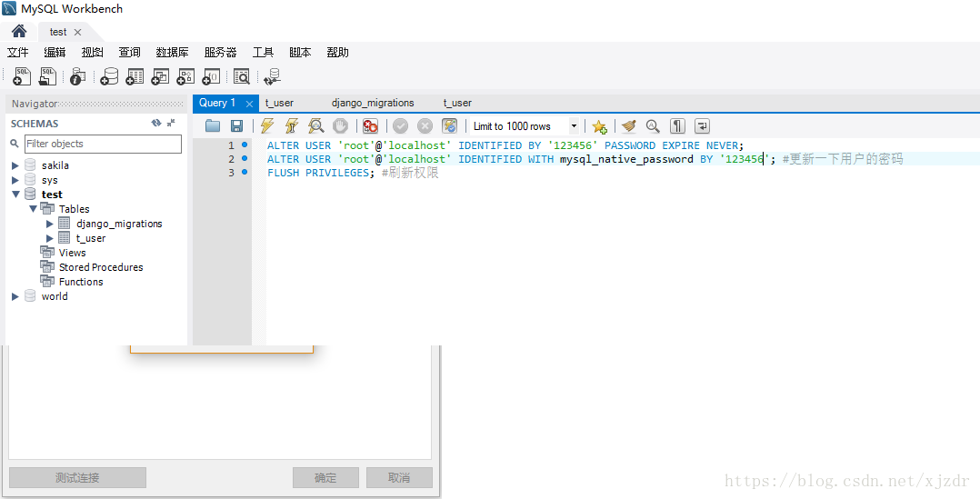980x499 pixels.
Task: Open the find panel with the magnifier icon
Action: point(653,126)
